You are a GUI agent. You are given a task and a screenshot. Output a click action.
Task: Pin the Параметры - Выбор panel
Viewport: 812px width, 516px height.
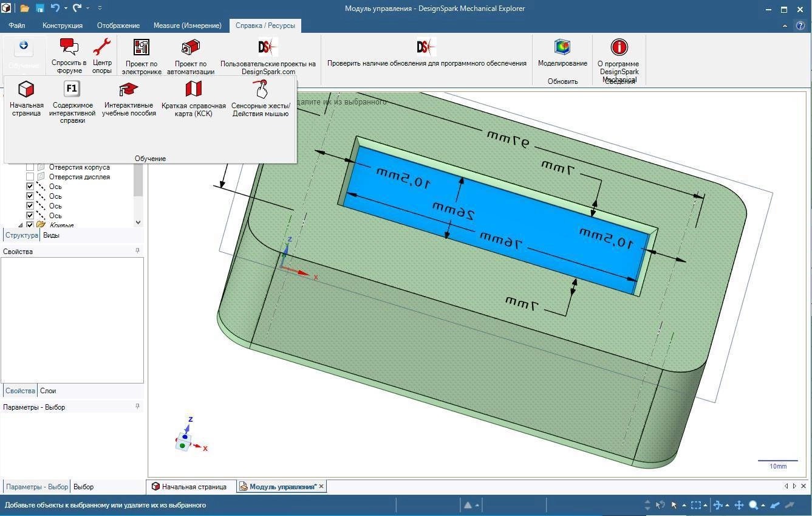tap(137, 407)
